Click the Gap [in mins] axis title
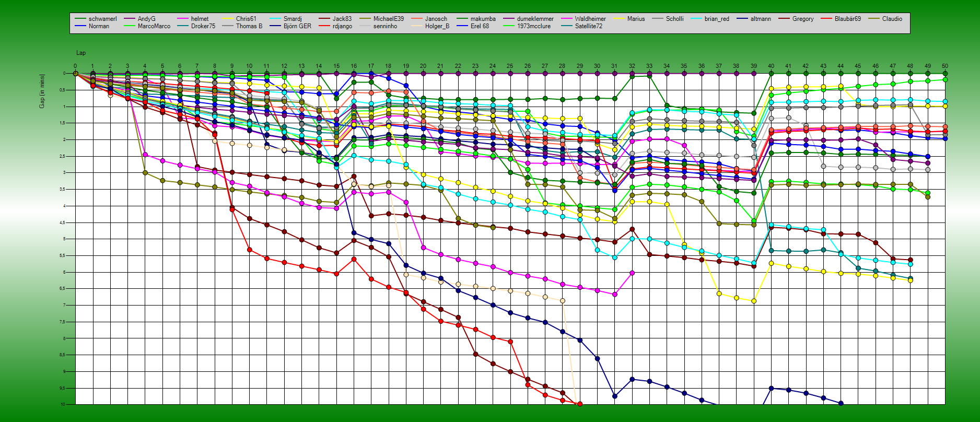This screenshot has width=980, height=422. [42, 91]
